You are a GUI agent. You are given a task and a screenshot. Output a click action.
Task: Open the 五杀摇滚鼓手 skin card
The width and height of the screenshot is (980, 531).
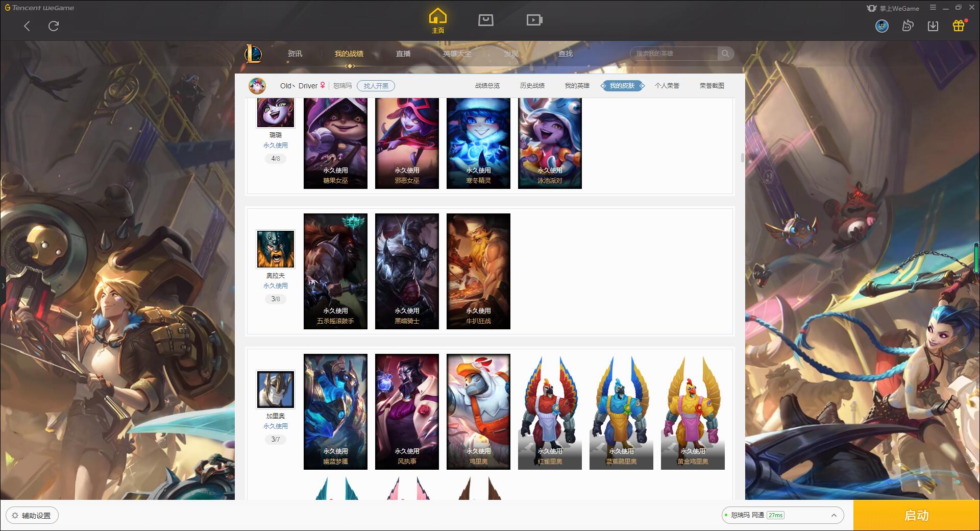335,271
